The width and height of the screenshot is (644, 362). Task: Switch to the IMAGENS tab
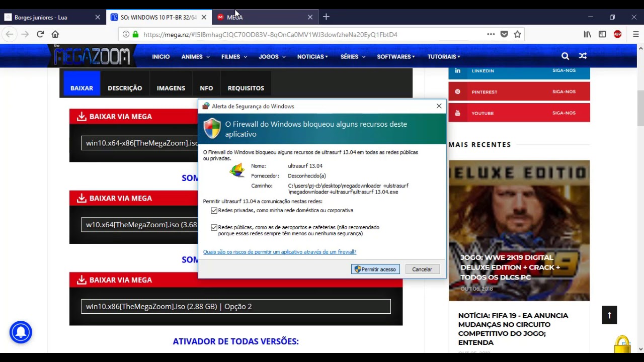[x=171, y=88]
